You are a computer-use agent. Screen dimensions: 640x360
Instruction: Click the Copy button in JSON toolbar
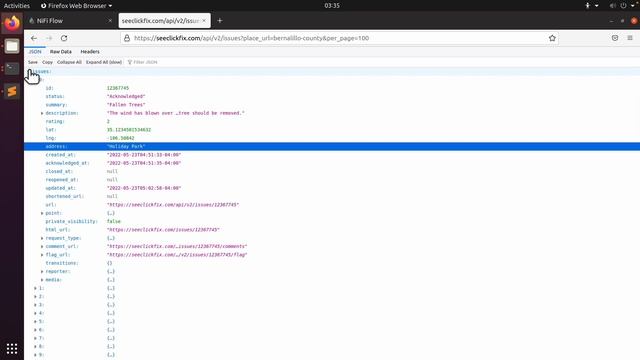[x=47, y=62]
